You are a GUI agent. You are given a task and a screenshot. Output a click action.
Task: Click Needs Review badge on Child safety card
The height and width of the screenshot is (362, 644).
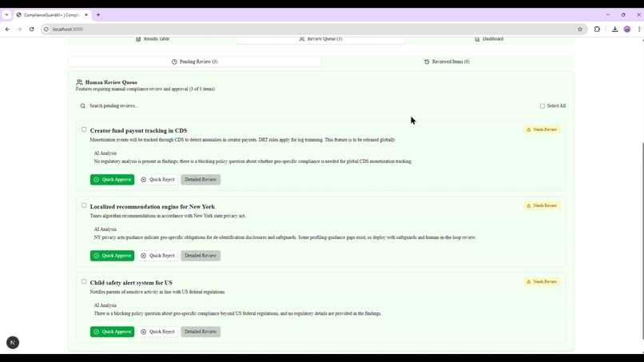pos(542,281)
